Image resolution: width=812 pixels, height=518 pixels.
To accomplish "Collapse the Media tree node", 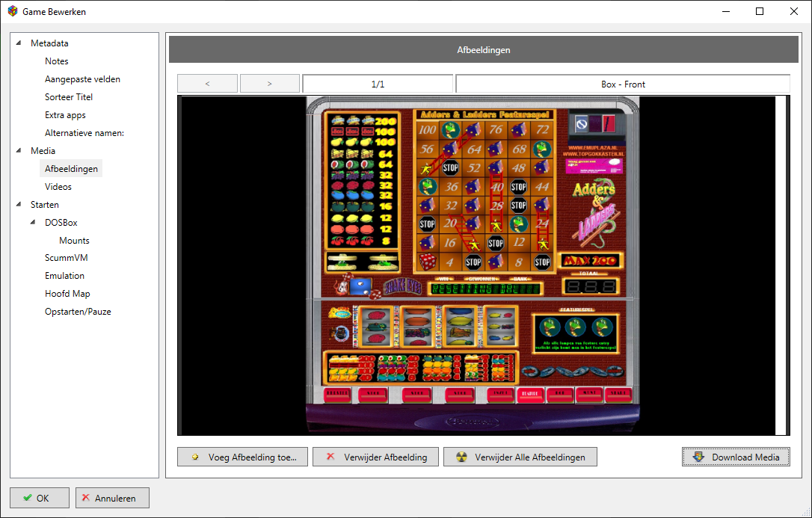I will (x=19, y=150).
